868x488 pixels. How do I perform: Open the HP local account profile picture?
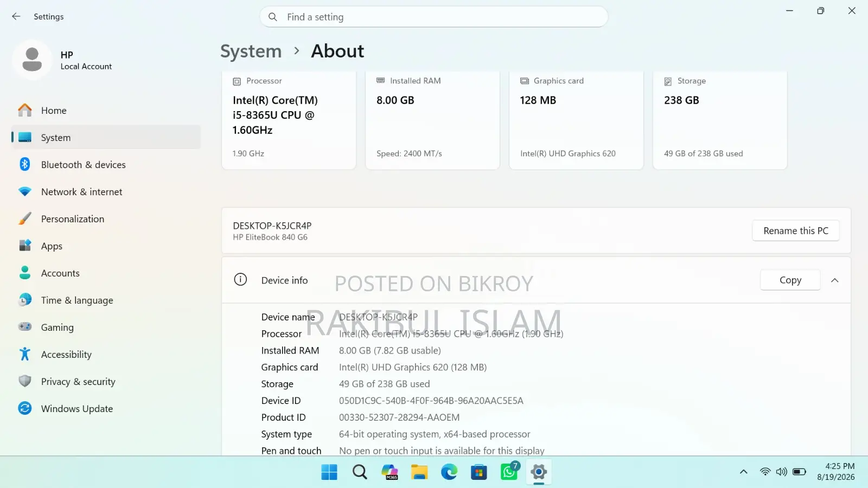point(32,60)
